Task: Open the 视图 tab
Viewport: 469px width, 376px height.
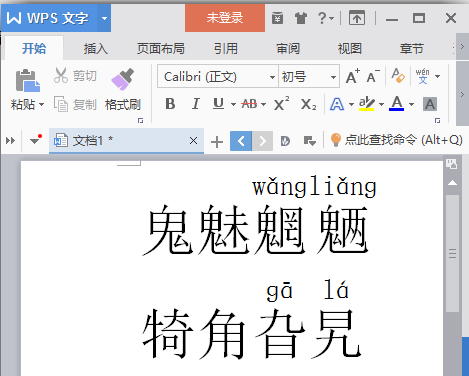Action: [350, 49]
